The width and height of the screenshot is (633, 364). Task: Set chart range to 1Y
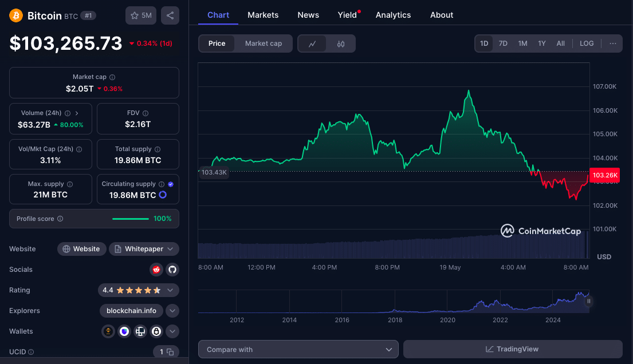point(542,43)
